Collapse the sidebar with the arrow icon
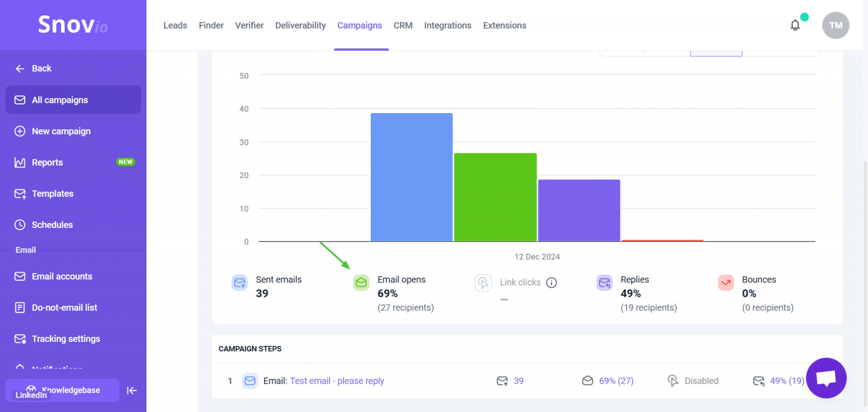868x412 pixels. pyautogui.click(x=132, y=391)
